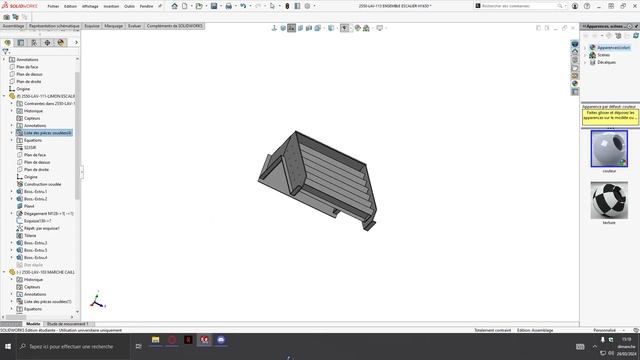The width and height of the screenshot is (640, 360).
Task: Switch to the Assemblage ribbon tab
Action: coord(13,26)
